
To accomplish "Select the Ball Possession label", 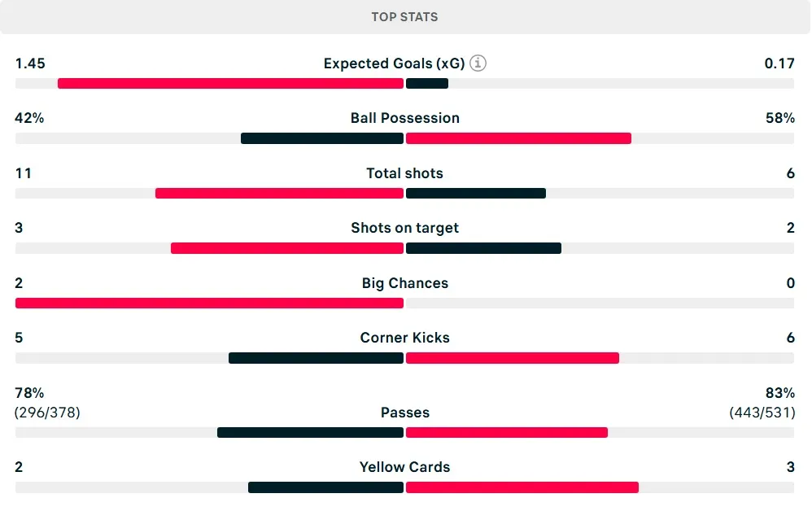I will (x=405, y=118).
